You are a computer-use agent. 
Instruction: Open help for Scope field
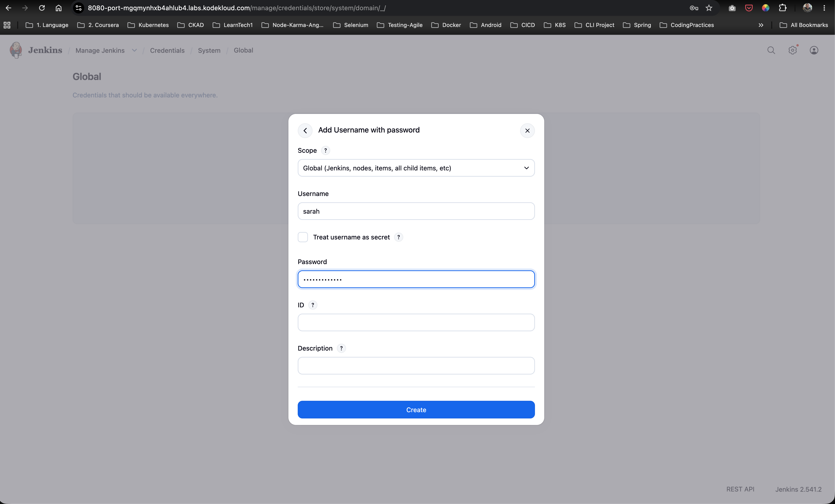point(325,150)
